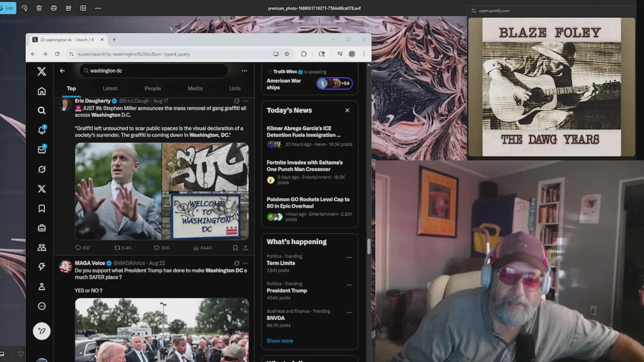Viewport: 644px width, 362px height.
Task: Click Grok icon on Eric Daugherty post
Action: coord(236,101)
